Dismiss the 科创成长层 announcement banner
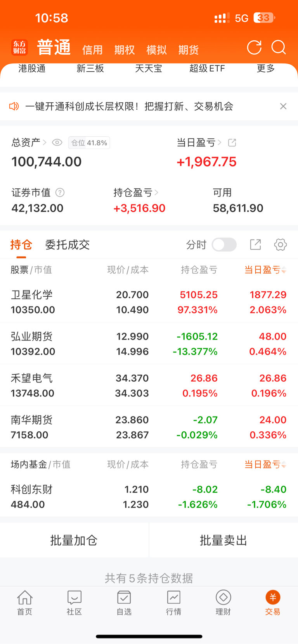The height and width of the screenshot is (644, 298). click(283, 106)
